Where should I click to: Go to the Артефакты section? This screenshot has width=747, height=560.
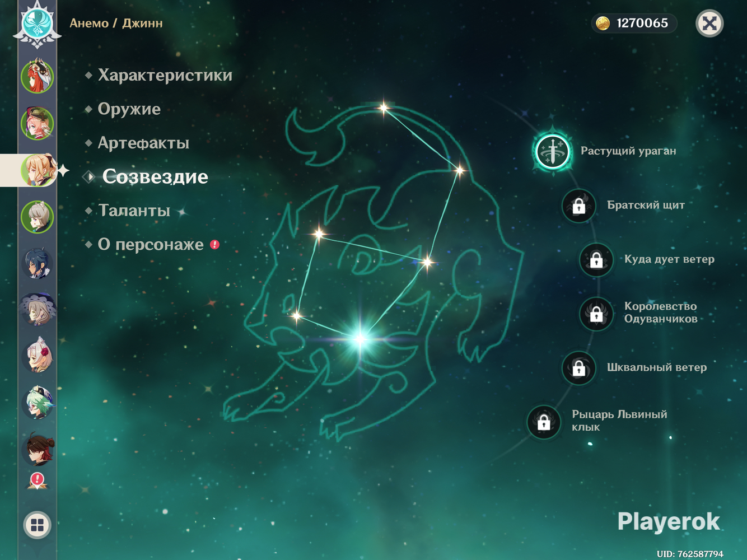(x=143, y=143)
